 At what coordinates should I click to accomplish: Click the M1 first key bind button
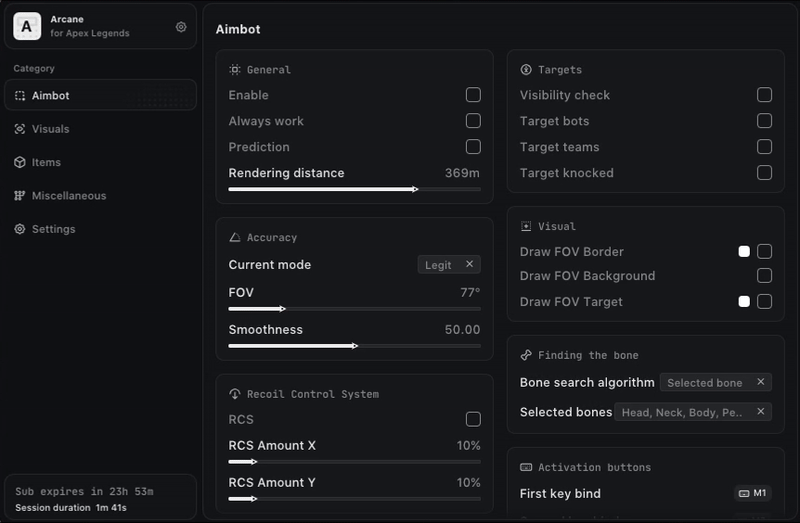(x=753, y=493)
